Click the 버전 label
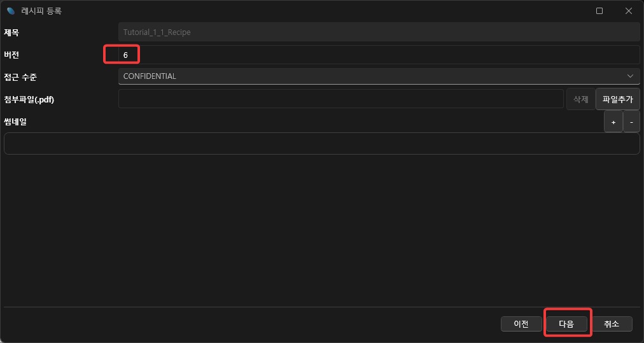Screen dimensions: 644x343 [x=12, y=55]
